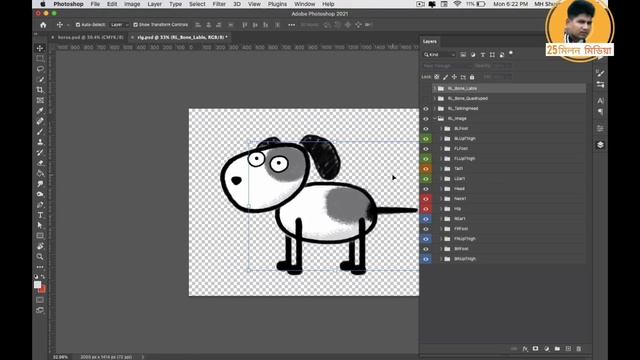This screenshot has width=640, height=360.
Task: Hide the RL_TalkingHead group
Action: [426, 109]
